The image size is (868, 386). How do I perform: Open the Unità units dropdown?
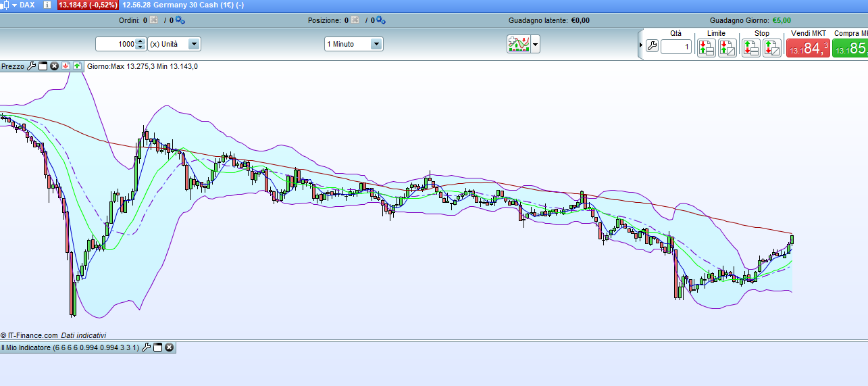[194, 44]
